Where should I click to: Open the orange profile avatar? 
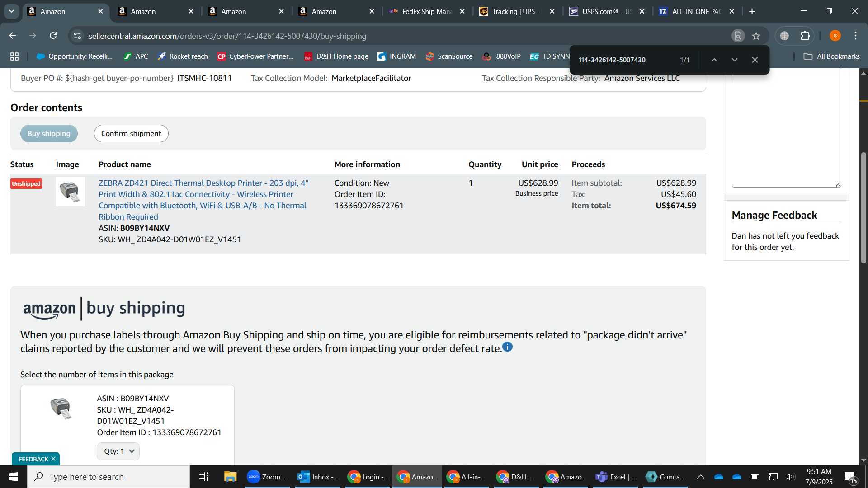pos(835,36)
